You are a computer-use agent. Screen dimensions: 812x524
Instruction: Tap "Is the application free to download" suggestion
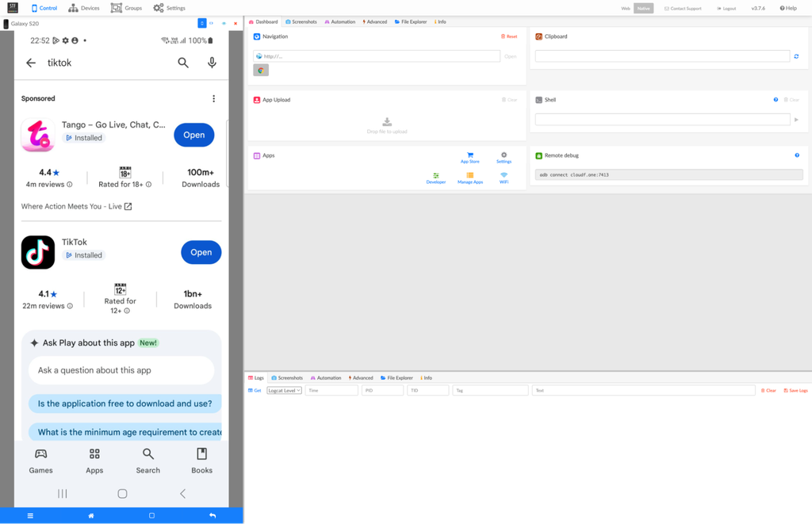pos(124,404)
